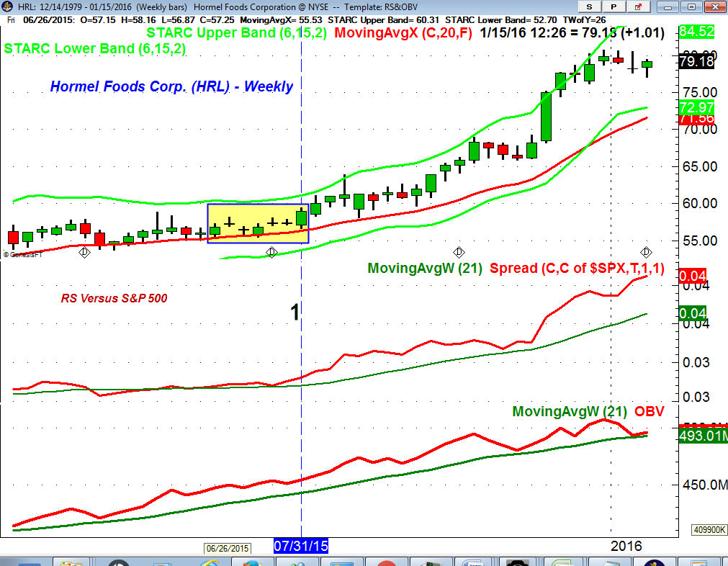Screen dimensions: 728x566
Task: Click the red 0.04 spread value tag
Action: (x=692, y=277)
